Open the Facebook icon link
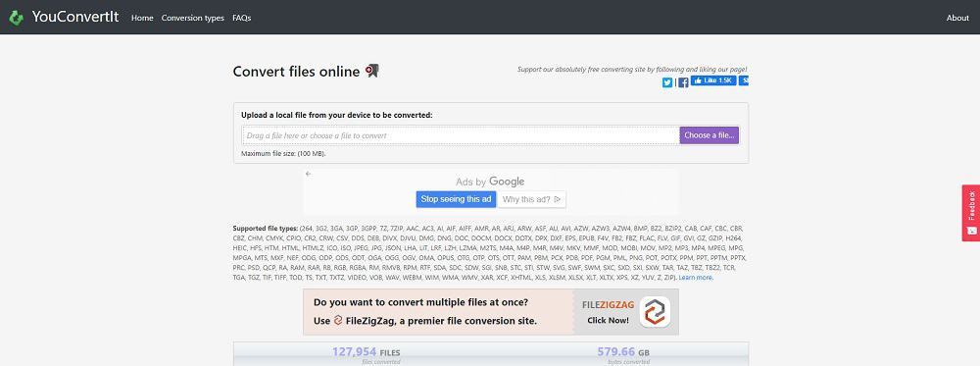The width and height of the screenshot is (980, 366). tap(683, 82)
